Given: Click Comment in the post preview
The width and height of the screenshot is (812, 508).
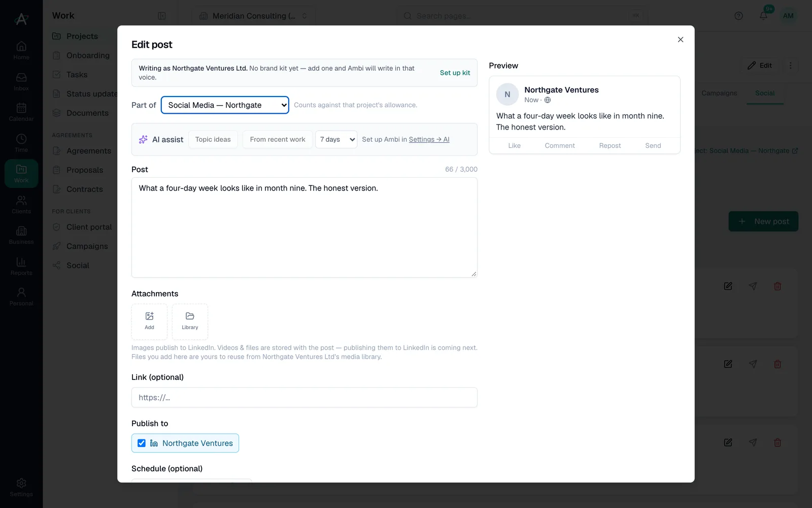Looking at the screenshot, I should (560, 146).
